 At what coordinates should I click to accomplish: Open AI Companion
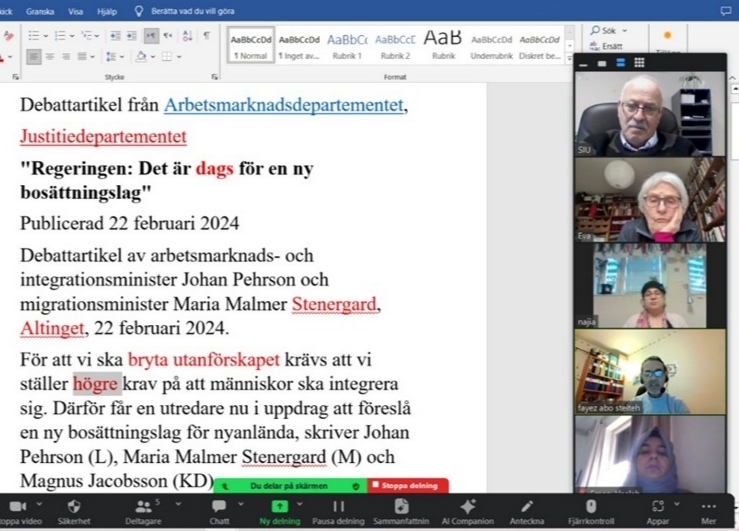[x=468, y=512]
